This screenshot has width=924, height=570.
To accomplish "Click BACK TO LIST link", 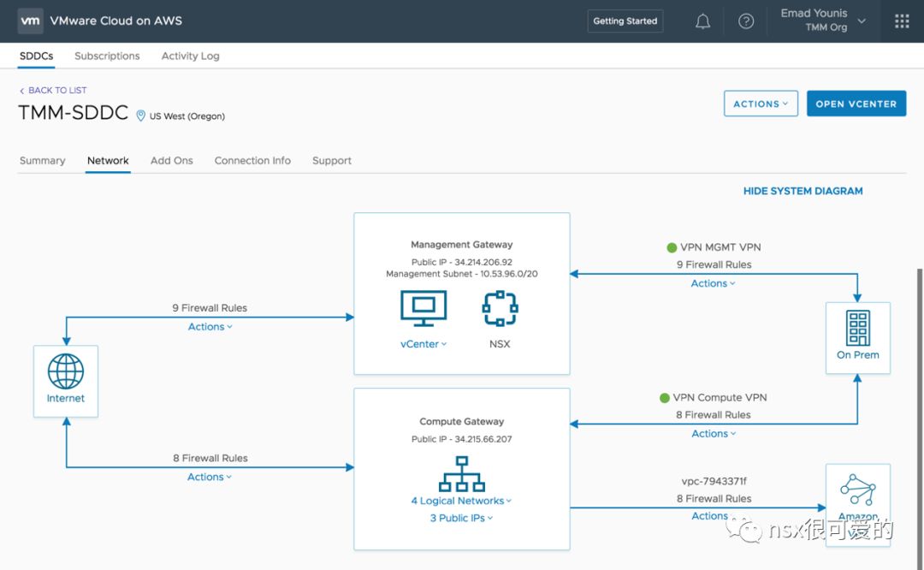I will pos(53,90).
